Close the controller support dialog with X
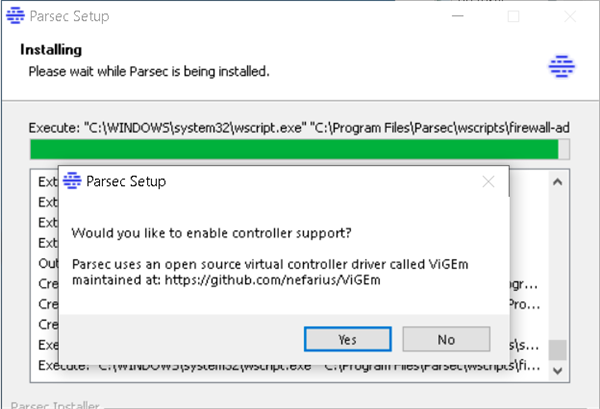600x409 pixels. 488,182
